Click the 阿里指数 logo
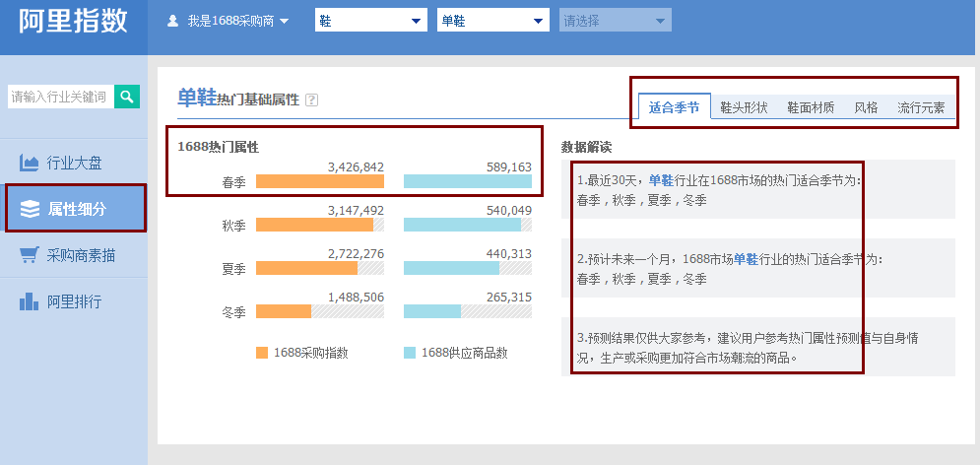Image resolution: width=980 pixels, height=465 pixels. (x=73, y=22)
